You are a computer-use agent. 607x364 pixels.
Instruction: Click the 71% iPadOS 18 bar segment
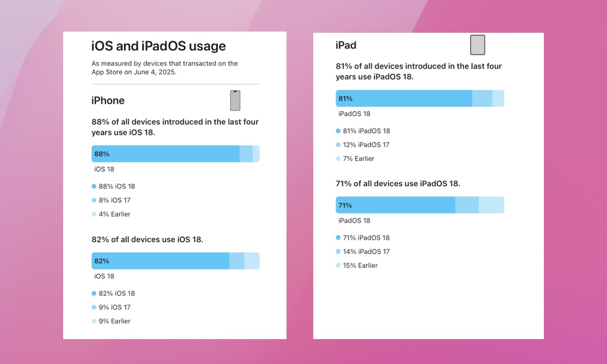(x=395, y=205)
